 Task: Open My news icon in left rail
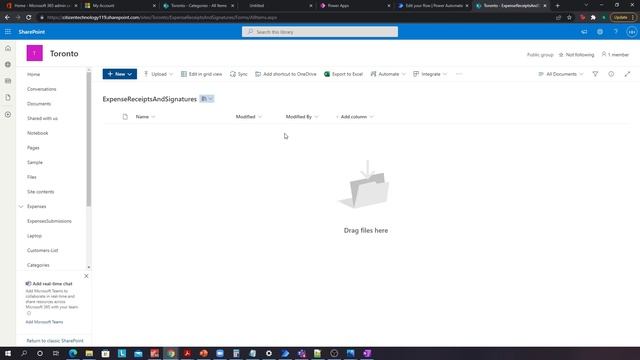[x=8, y=81]
